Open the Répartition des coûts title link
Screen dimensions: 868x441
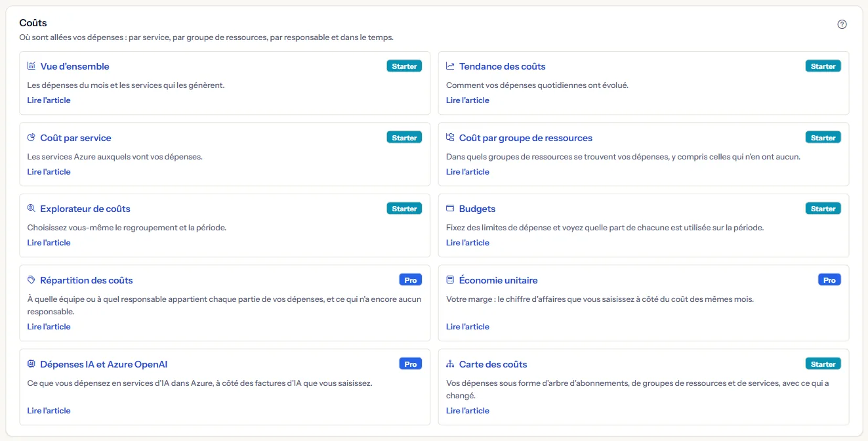click(x=87, y=280)
